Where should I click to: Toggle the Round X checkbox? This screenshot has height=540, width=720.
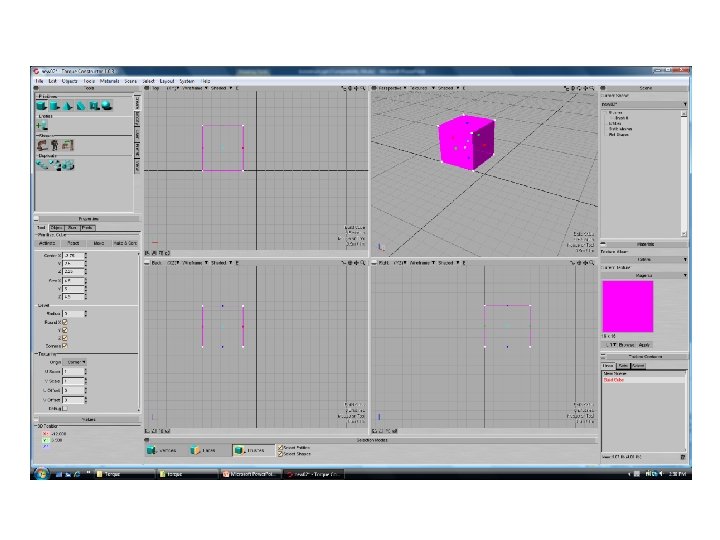(65, 322)
